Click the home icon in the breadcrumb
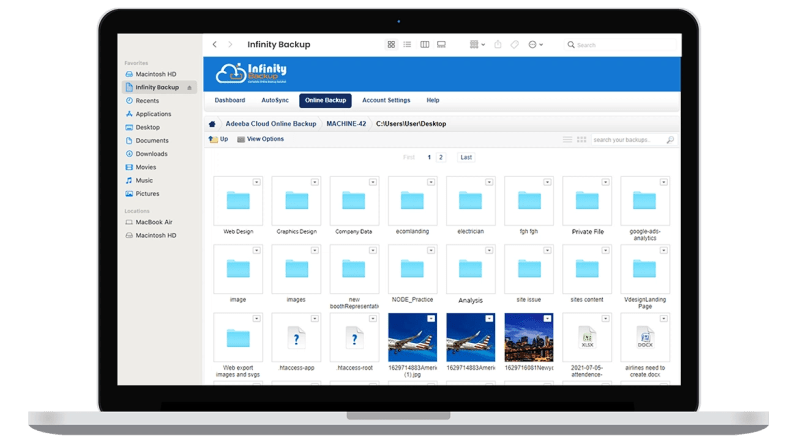This screenshot has width=799, height=440. 212,124
